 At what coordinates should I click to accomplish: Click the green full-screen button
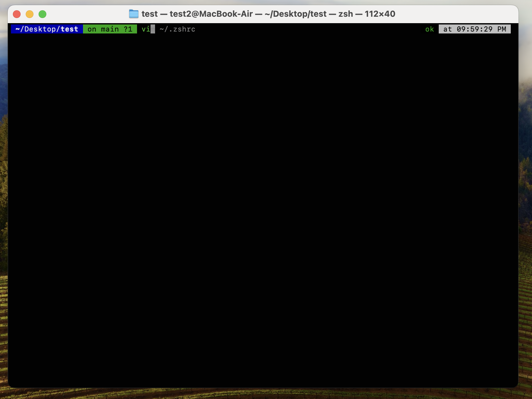coord(42,14)
